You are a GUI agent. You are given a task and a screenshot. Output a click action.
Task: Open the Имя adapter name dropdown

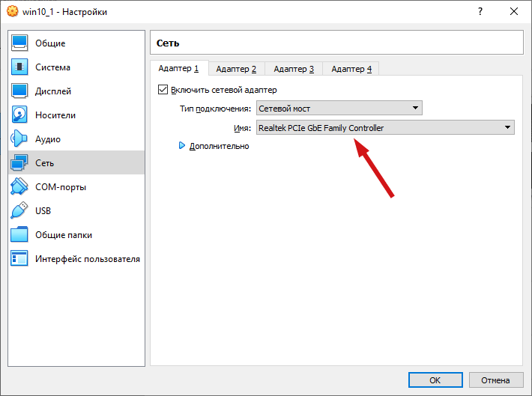[x=385, y=127]
